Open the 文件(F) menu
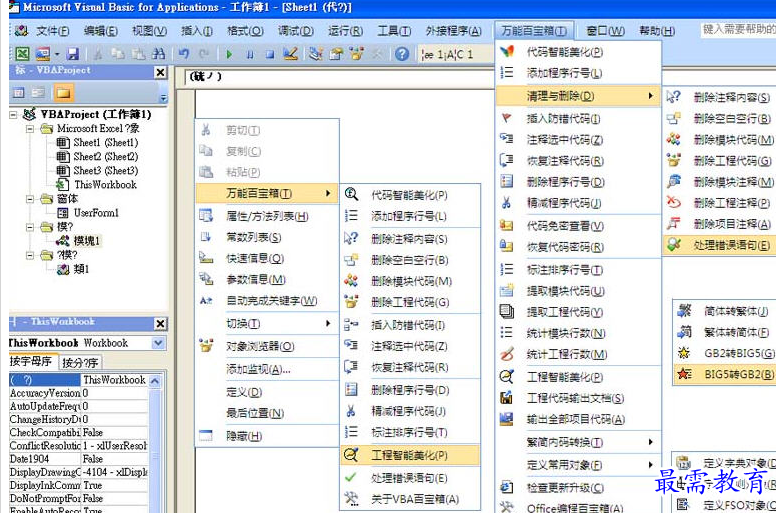Image resolution: width=776 pixels, height=513 pixels. click(x=52, y=31)
